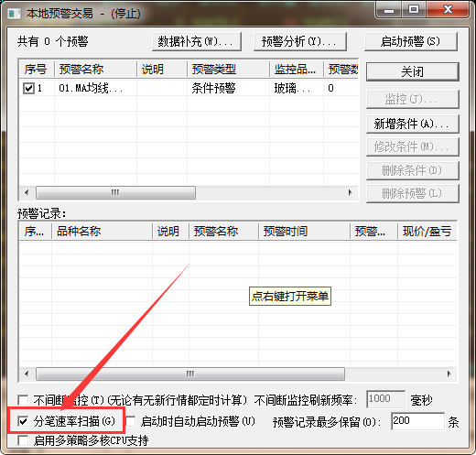Image resolution: width=476 pixels, height=455 pixels.
Task: Maximize the 本地预警交易 window
Action: pyautogui.click(x=414, y=10)
